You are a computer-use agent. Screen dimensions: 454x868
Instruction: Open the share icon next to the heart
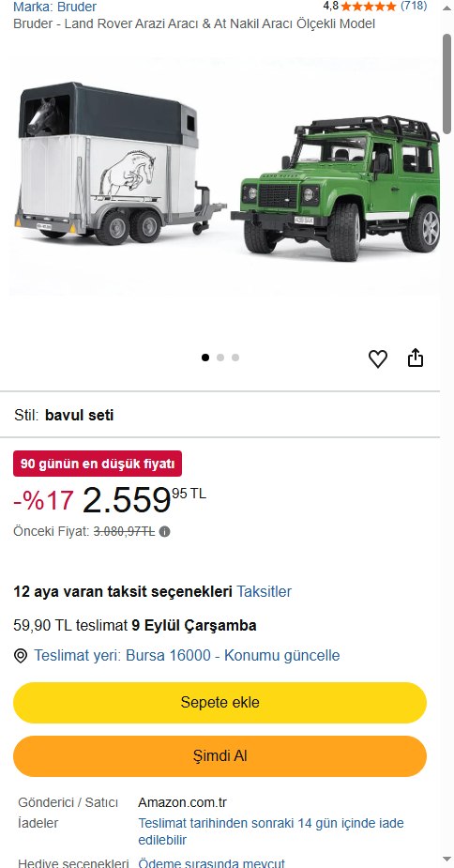click(416, 358)
